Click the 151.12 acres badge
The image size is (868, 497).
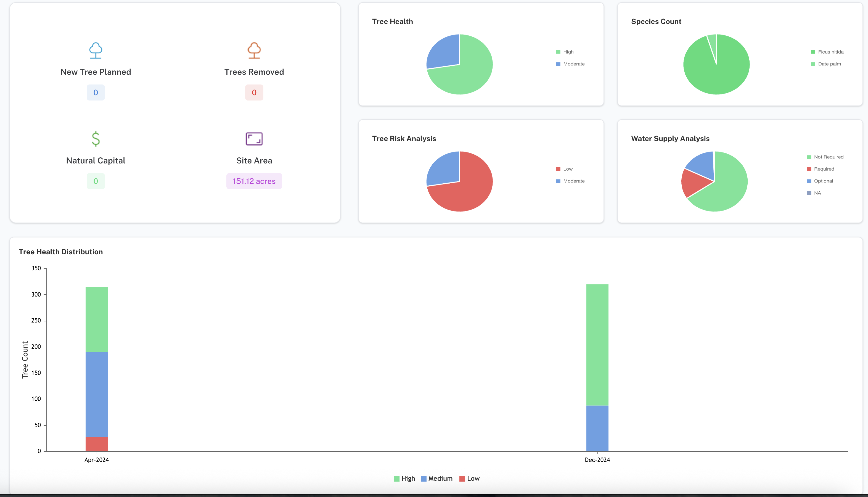[x=254, y=181]
